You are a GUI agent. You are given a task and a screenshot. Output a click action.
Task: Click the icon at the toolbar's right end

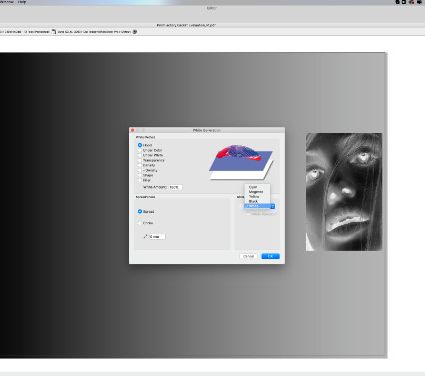click(135, 32)
